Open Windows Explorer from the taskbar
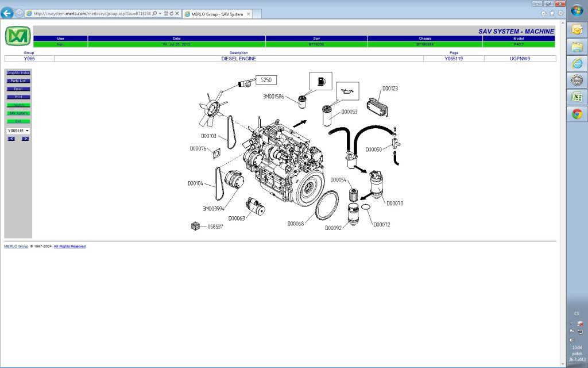Screen dimensions: 588x368 click(577, 47)
